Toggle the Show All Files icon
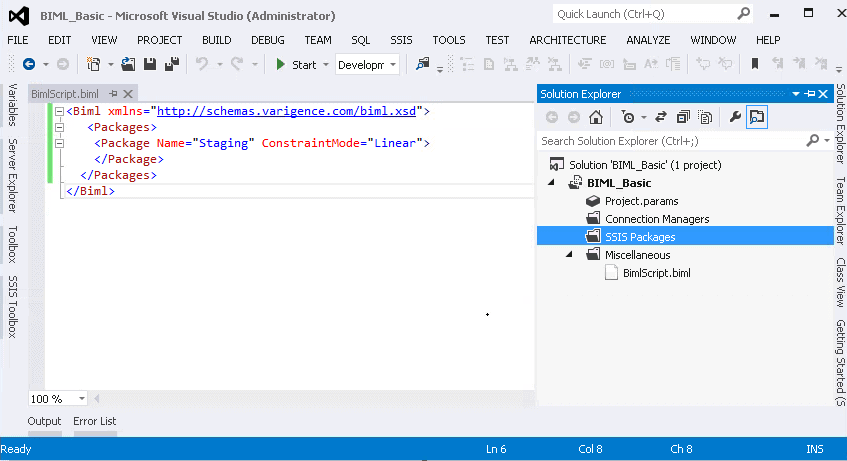The height and width of the screenshot is (461, 847). click(x=705, y=117)
